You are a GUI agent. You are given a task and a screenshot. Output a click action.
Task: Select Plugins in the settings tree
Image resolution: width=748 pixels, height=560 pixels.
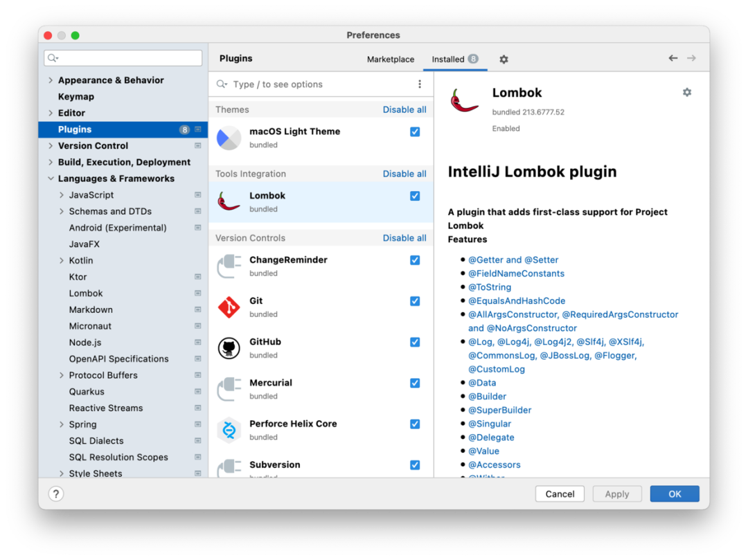[x=123, y=129]
